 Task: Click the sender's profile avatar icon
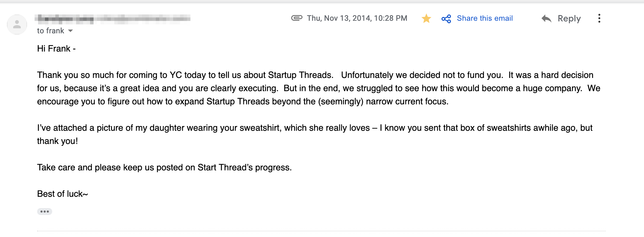tap(17, 25)
